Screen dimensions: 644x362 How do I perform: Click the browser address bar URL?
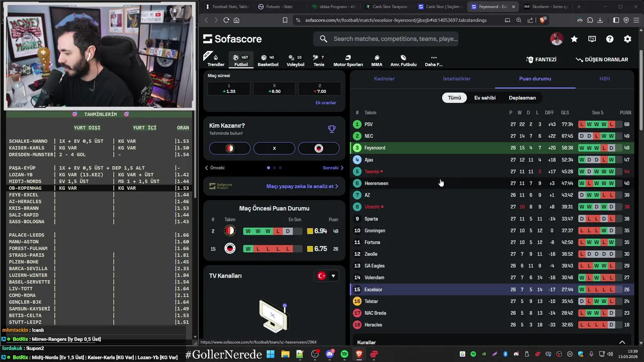click(396, 20)
